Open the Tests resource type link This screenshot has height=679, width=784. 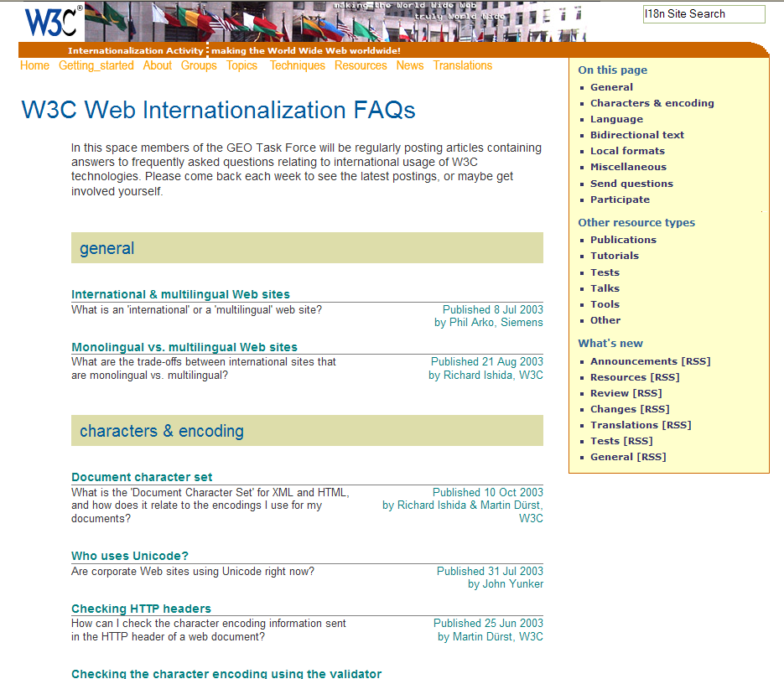pyautogui.click(x=605, y=272)
